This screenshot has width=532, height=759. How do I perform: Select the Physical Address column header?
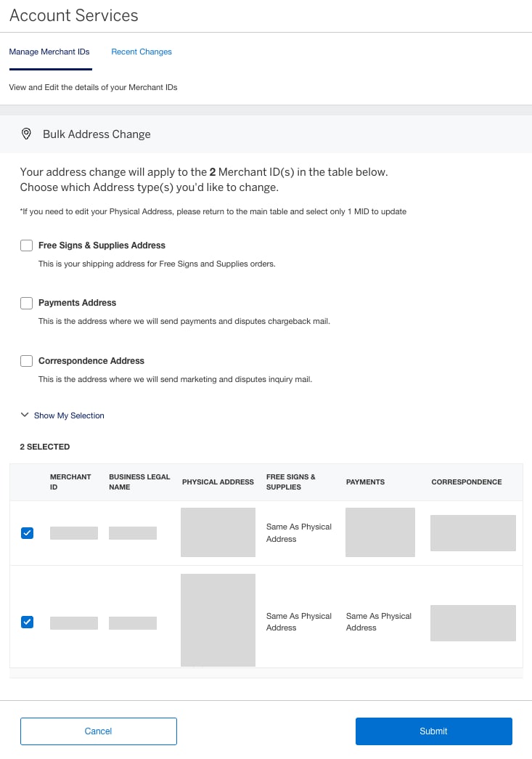tap(218, 482)
